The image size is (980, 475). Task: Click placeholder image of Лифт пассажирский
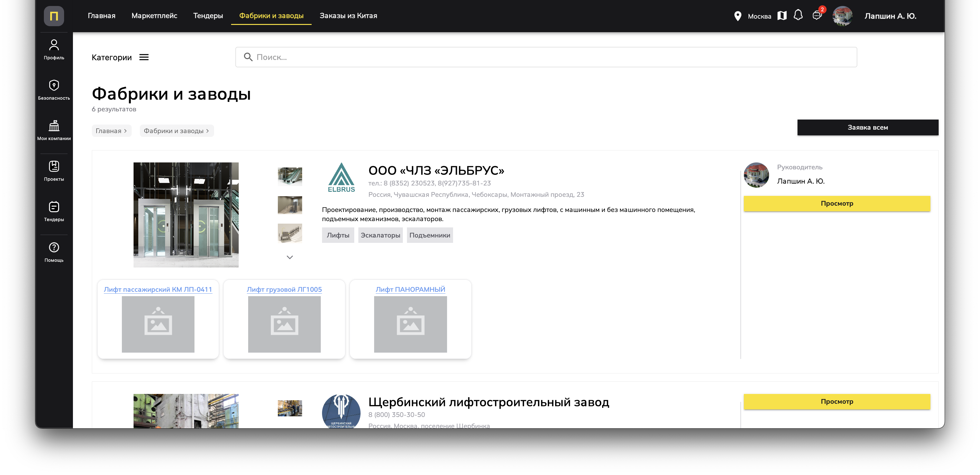(x=158, y=325)
